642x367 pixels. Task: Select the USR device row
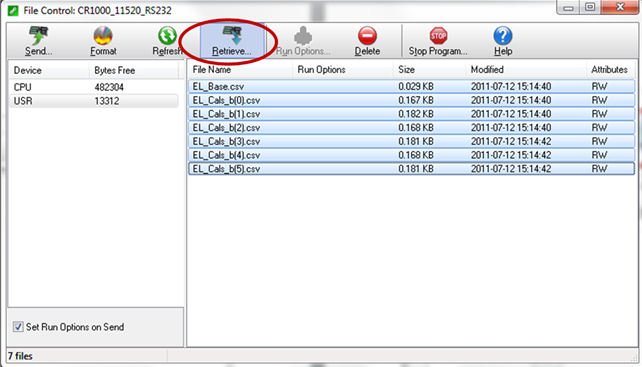[94, 101]
